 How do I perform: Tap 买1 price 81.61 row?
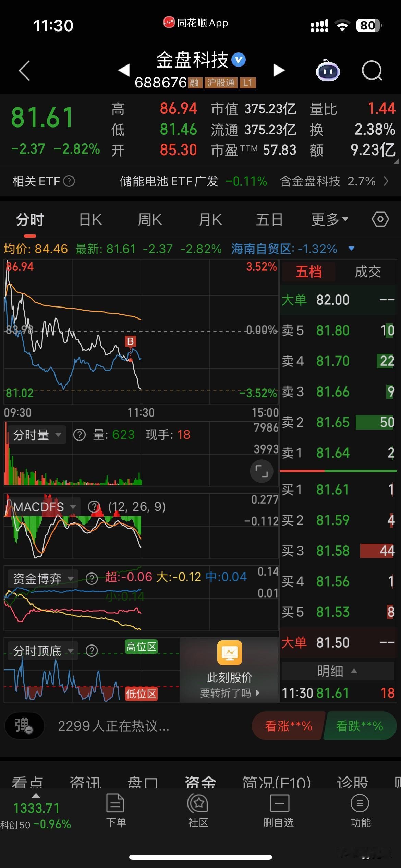(338, 490)
